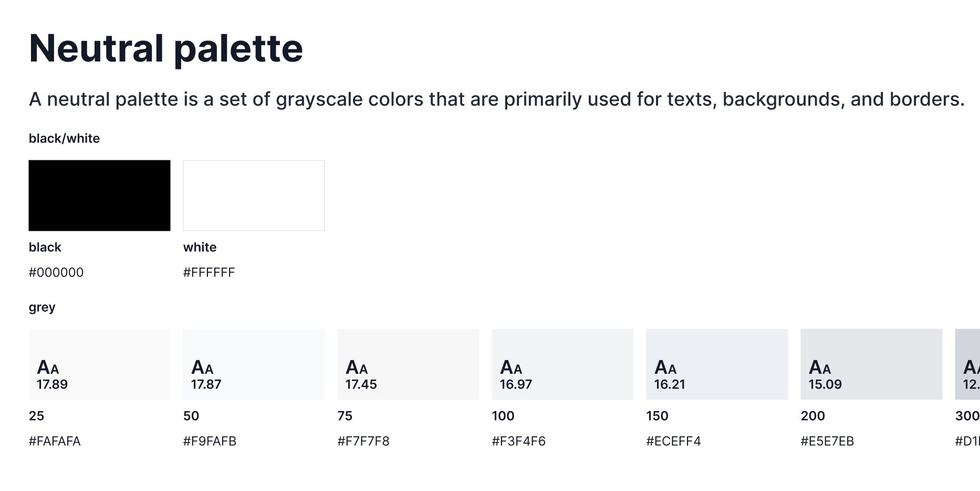Click the grey section label
The width and height of the screenshot is (980, 491).
42,307
